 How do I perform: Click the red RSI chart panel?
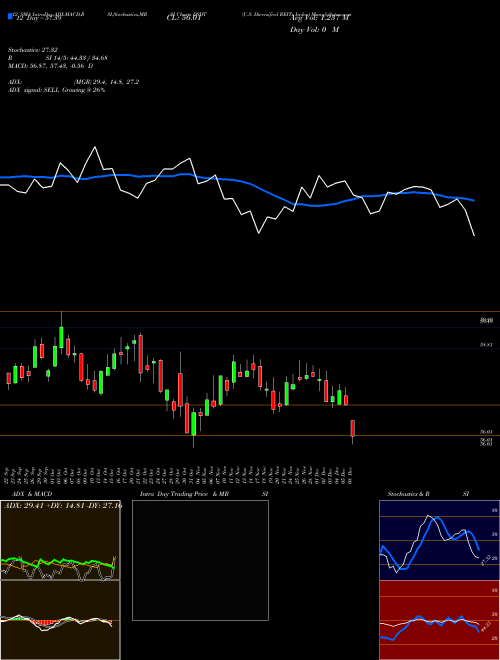pos(439,620)
